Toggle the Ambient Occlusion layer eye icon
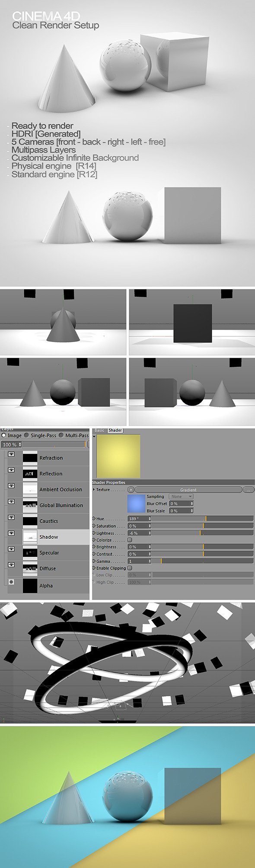Screen dimensions: 255x868 tap(12, 486)
